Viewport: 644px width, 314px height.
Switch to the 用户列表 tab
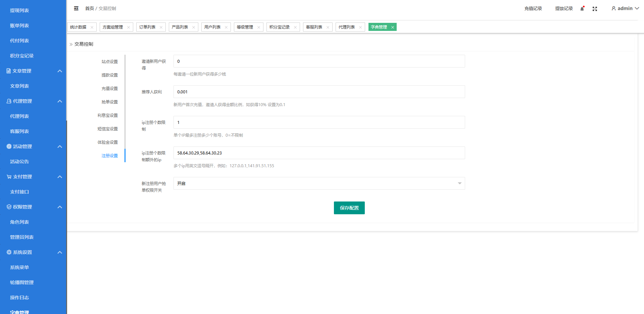[x=212, y=27]
